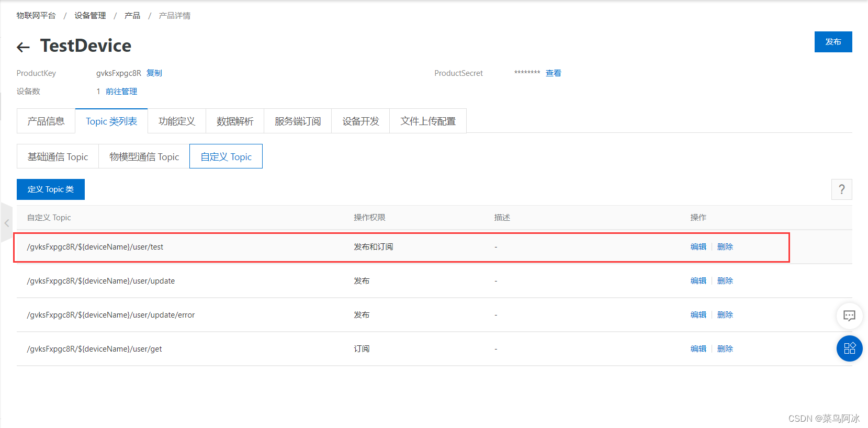Copy the ProductKey with 复制 link
The width and height of the screenshot is (868, 428).
pyautogui.click(x=154, y=73)
